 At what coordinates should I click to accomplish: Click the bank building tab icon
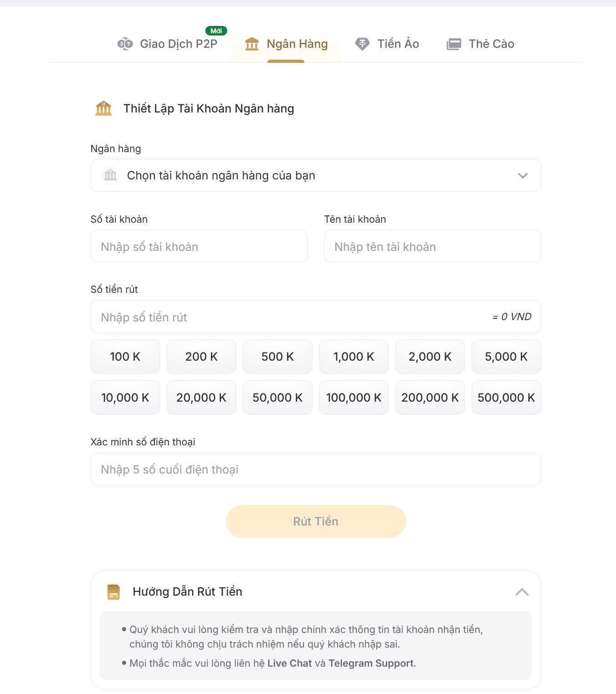[252, 44]
